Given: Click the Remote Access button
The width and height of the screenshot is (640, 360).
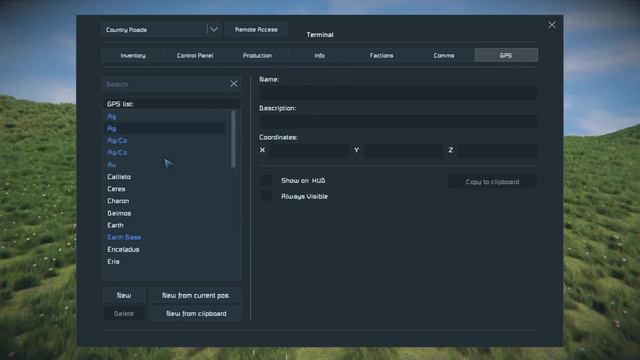Looking at the screenshot, I should (256, 29).
